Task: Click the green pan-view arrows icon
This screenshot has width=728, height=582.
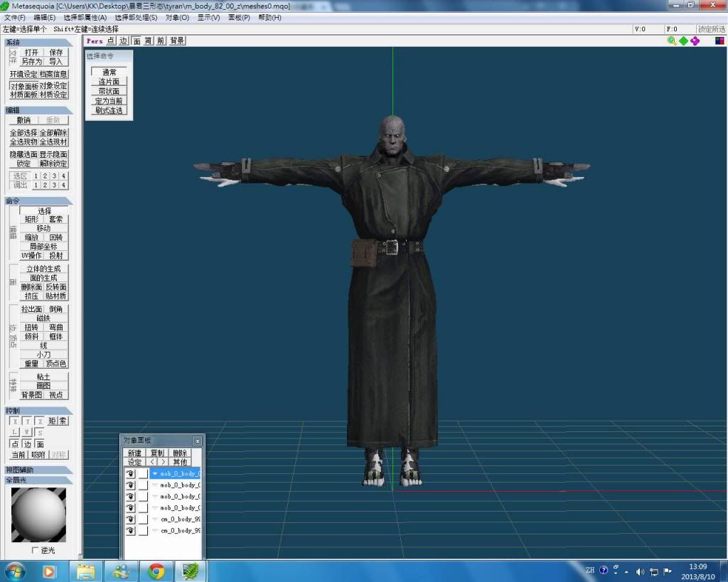Action: (683, 41)
